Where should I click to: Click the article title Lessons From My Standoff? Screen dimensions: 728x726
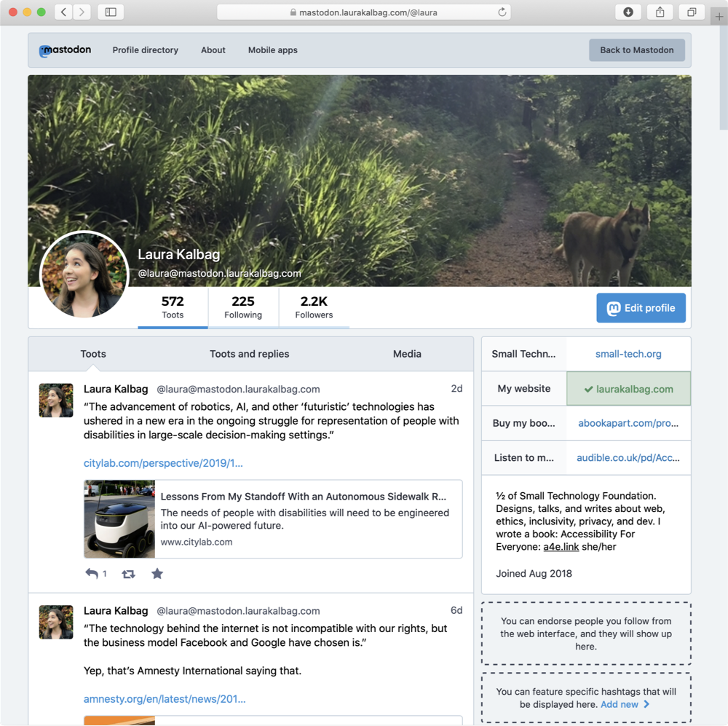point(303,497)
